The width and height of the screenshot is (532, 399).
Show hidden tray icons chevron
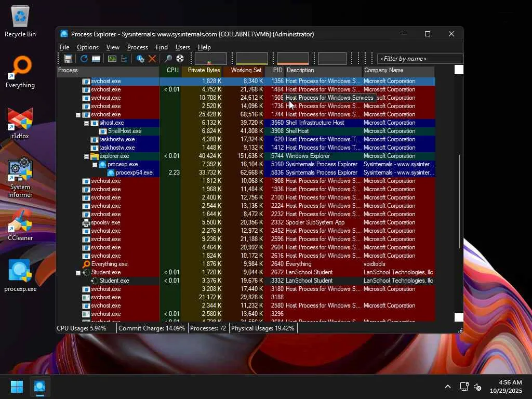448,387
